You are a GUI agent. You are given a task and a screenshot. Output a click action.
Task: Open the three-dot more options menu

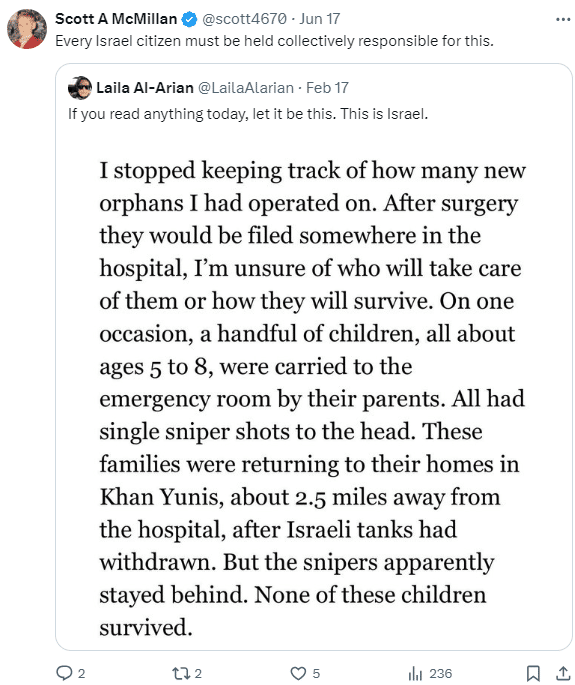(563, 20)
